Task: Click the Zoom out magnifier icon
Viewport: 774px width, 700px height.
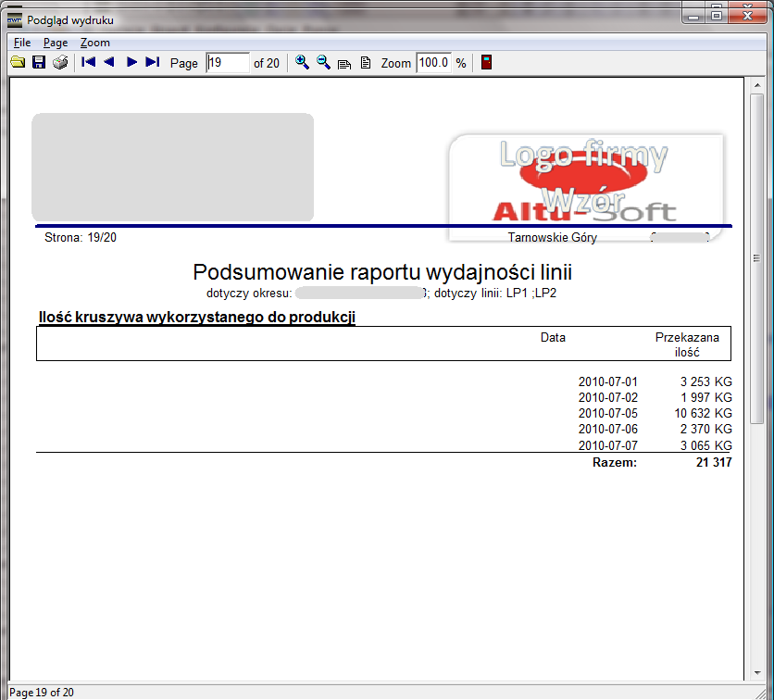Action: (323, 63)
